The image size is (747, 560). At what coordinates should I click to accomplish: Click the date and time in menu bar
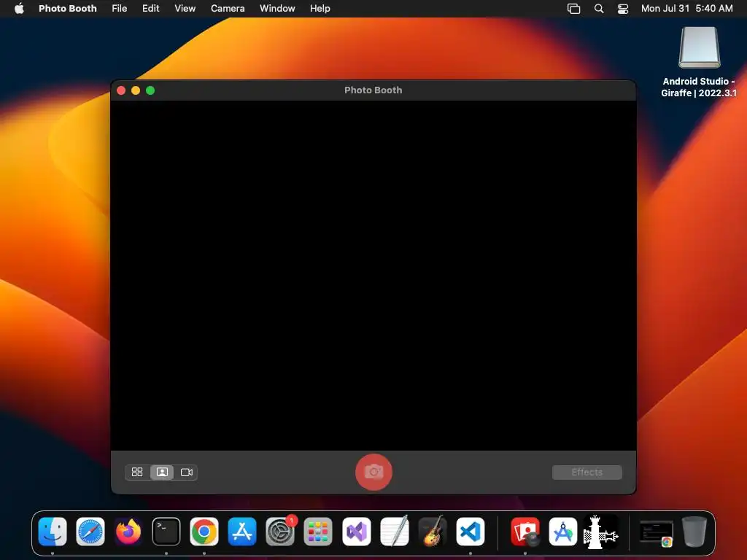686,9
